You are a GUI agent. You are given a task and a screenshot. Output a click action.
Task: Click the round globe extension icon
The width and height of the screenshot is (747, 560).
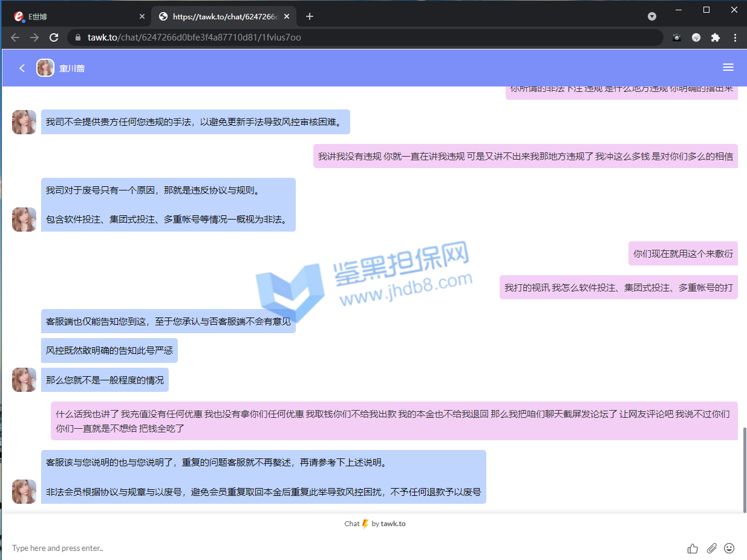click(x=696, y=37)
